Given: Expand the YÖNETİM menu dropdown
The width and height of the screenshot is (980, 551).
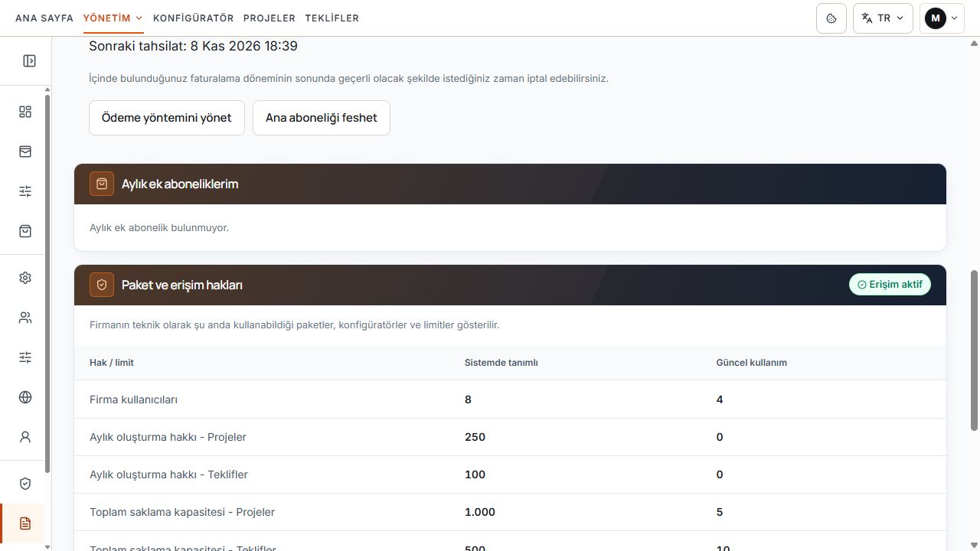Looking at the screenshot, I should tap(113, 18).
